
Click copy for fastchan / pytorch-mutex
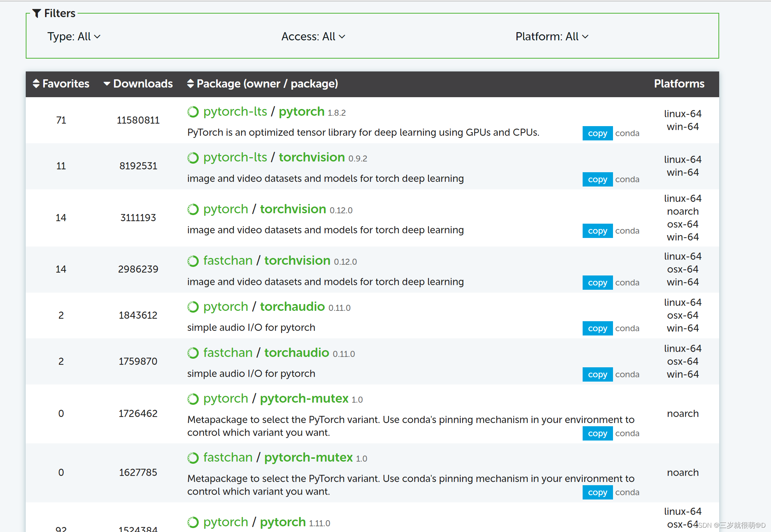tap(597, 492)
